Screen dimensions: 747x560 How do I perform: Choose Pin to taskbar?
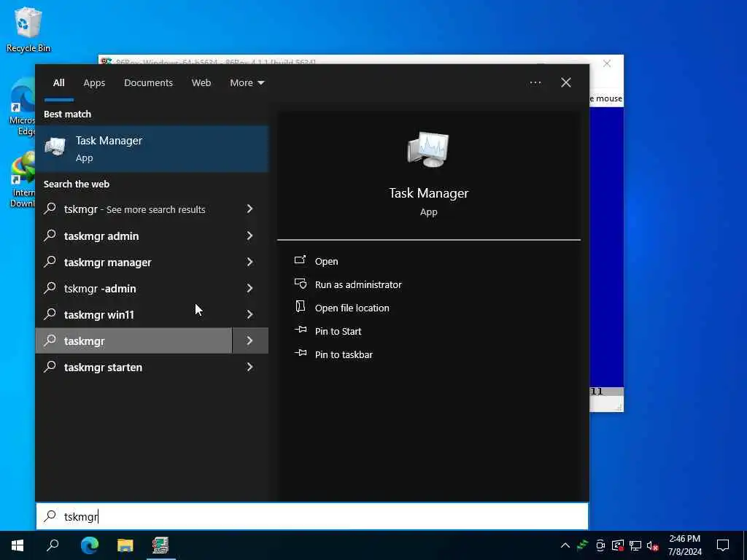pyautogui.click(x=344, y=354)
